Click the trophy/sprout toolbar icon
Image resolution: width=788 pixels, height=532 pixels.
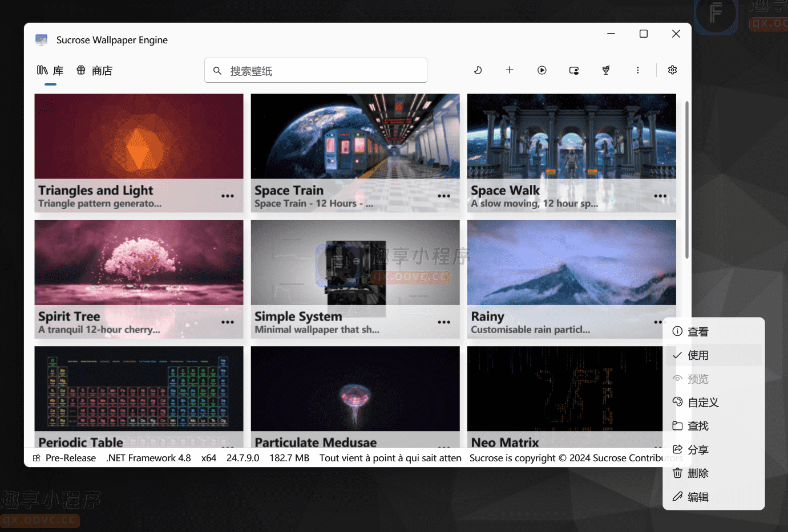pos(606,70)
